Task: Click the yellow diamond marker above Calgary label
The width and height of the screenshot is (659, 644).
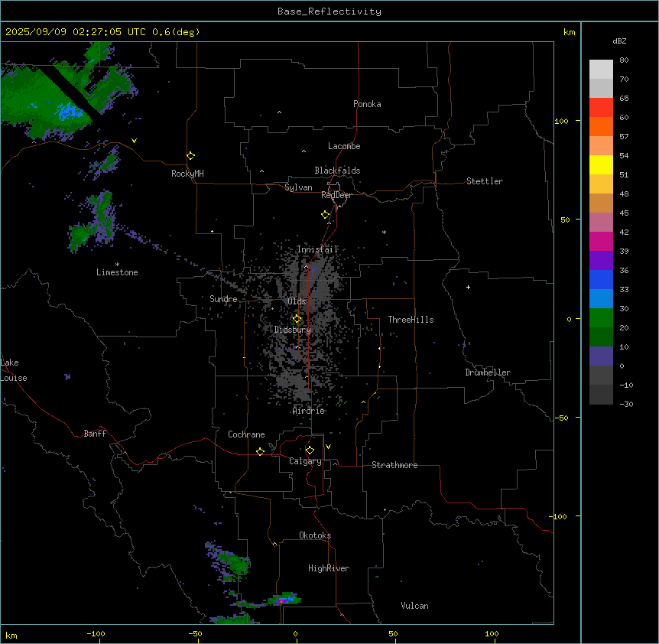Action: pos(310,450)
